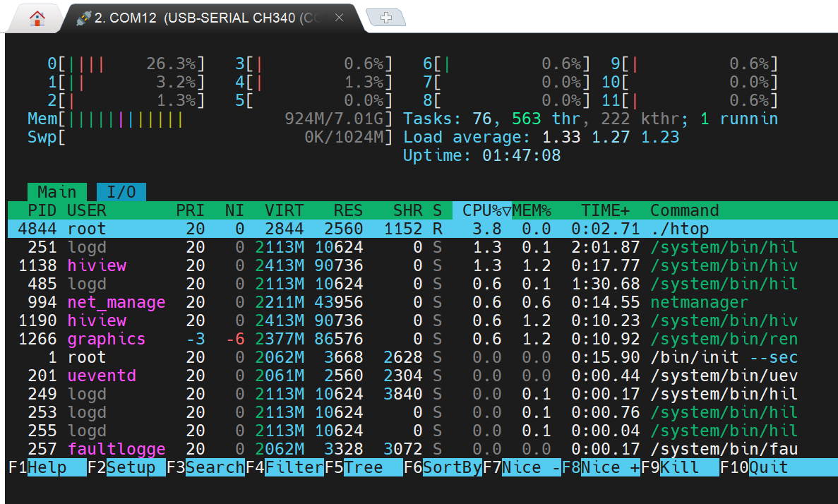Select the /bin/init process row PID 1

click(x=423, y=357)
